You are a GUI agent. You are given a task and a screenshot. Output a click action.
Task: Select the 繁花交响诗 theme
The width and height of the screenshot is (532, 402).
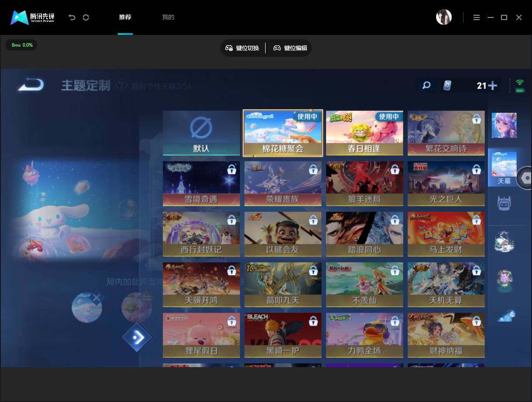pos(446,133)
